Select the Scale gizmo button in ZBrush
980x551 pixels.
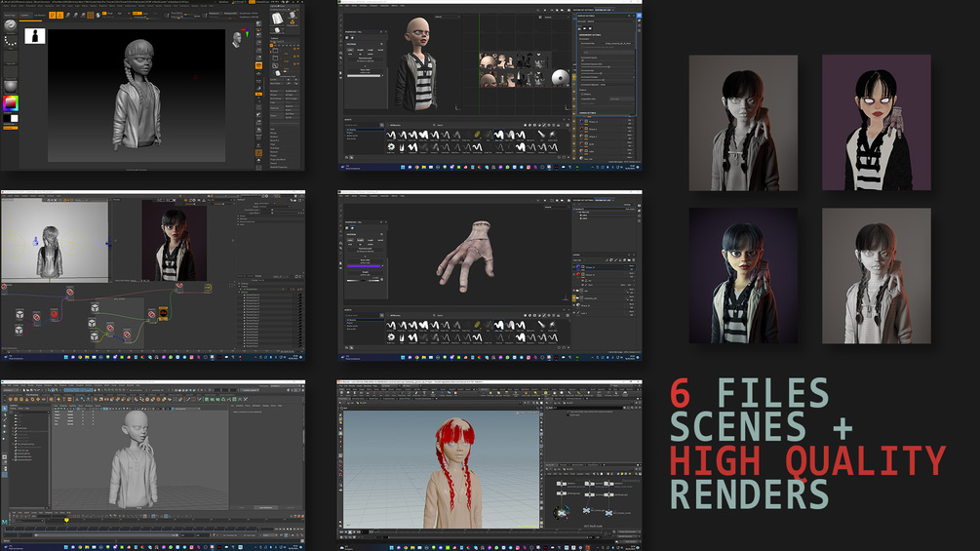pos(76,15)
